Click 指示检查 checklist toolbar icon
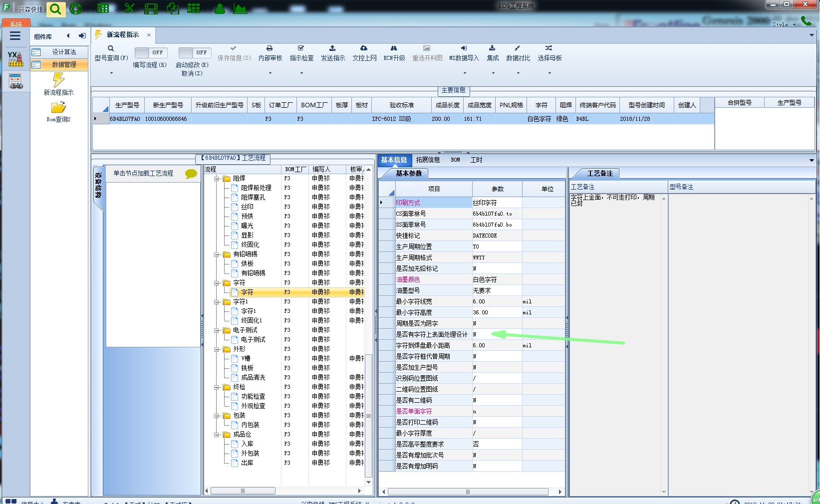This screenshot has width=820, height=504. click(301, 48)
